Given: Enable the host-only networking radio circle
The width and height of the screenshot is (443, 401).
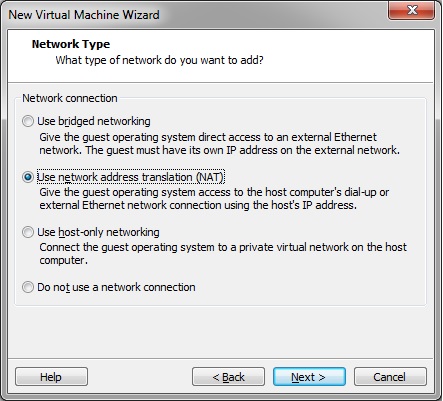Looking at the screenshot, I should point(28,232).
